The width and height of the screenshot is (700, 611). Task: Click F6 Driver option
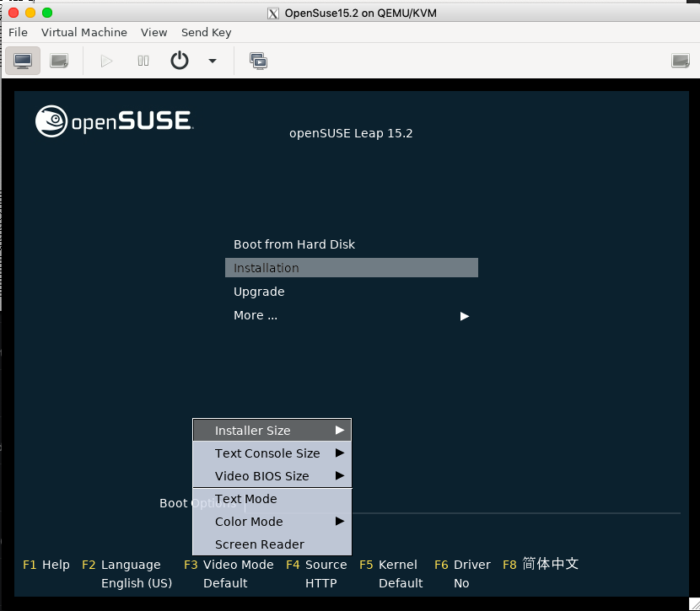tap(462, 565)
